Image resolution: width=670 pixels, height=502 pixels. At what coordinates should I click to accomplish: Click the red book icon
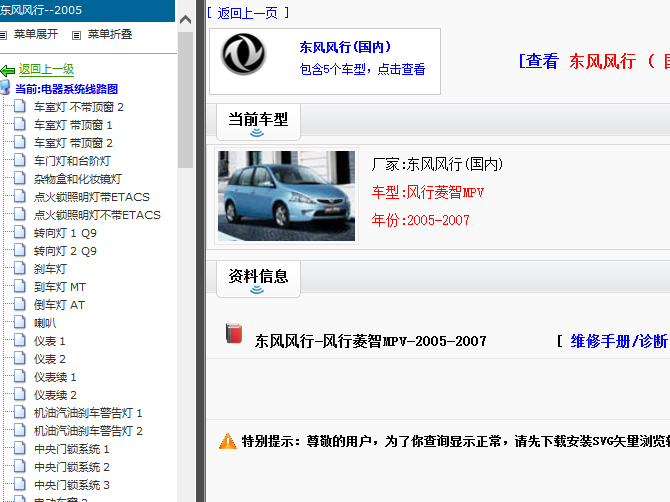pos(234,334)
